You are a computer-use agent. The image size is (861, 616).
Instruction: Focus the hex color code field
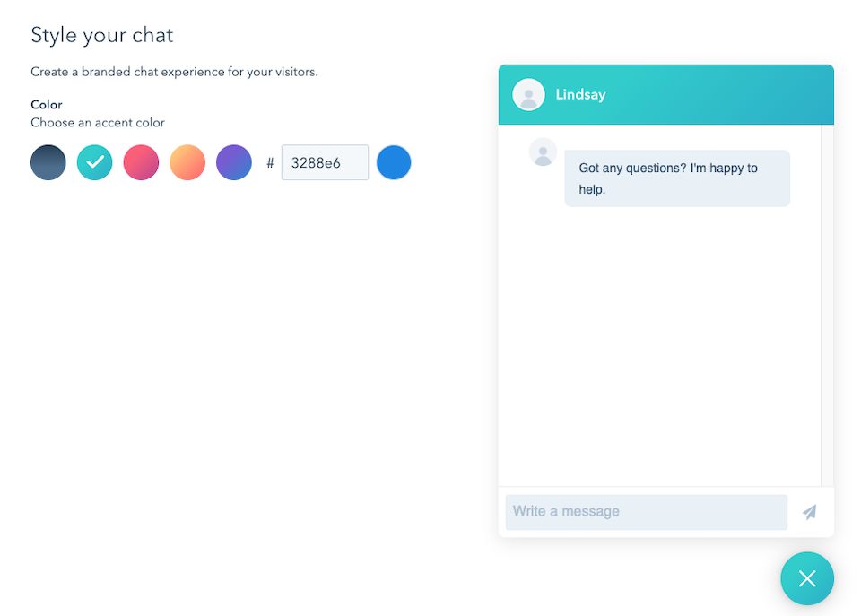325,163
